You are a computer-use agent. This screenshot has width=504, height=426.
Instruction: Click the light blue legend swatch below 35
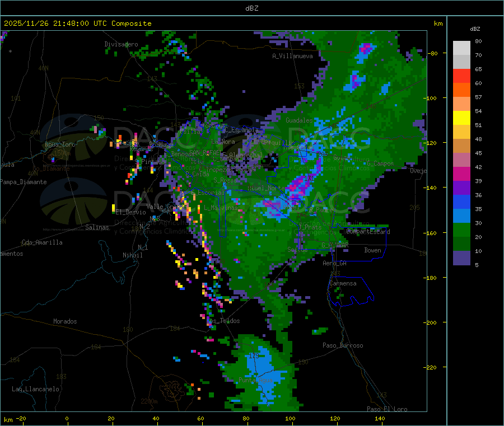pyautogui.click(x=461, y=216)
